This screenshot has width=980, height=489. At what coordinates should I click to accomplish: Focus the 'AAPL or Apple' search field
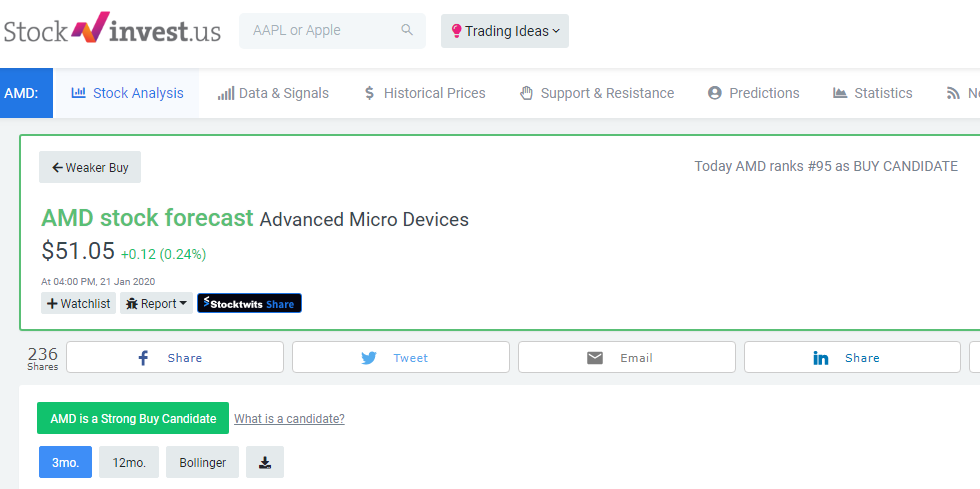point(320,31)
